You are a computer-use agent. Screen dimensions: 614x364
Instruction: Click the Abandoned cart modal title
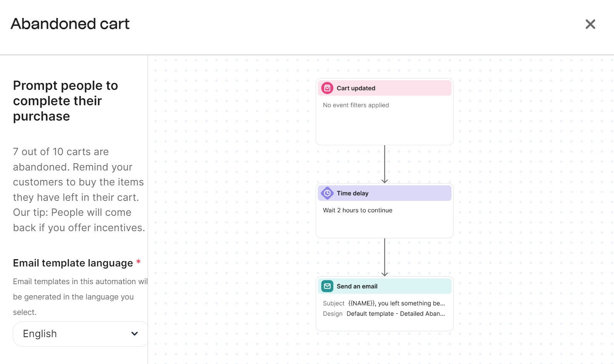click(x=70, y=24)
